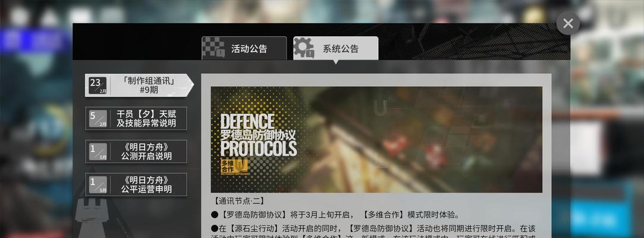Select the 系统公告 tab
Image resolution: width=644 pixels, height=238 pixels.
tap(335, 48)
